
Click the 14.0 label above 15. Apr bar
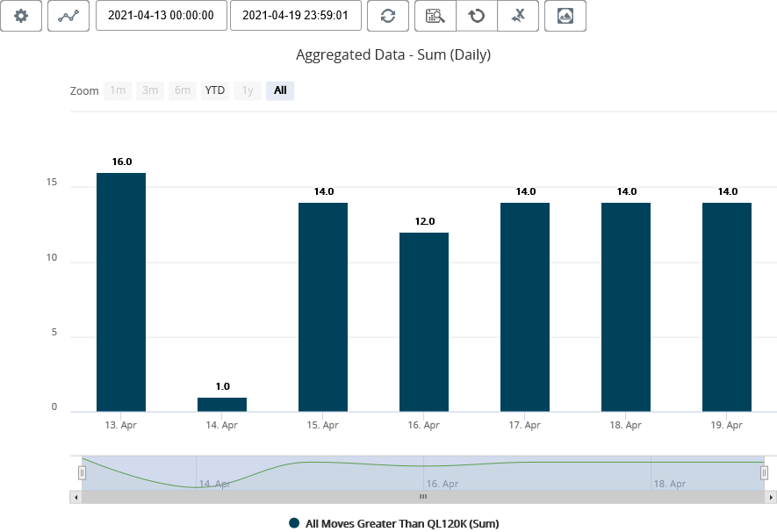click(324, 191)
